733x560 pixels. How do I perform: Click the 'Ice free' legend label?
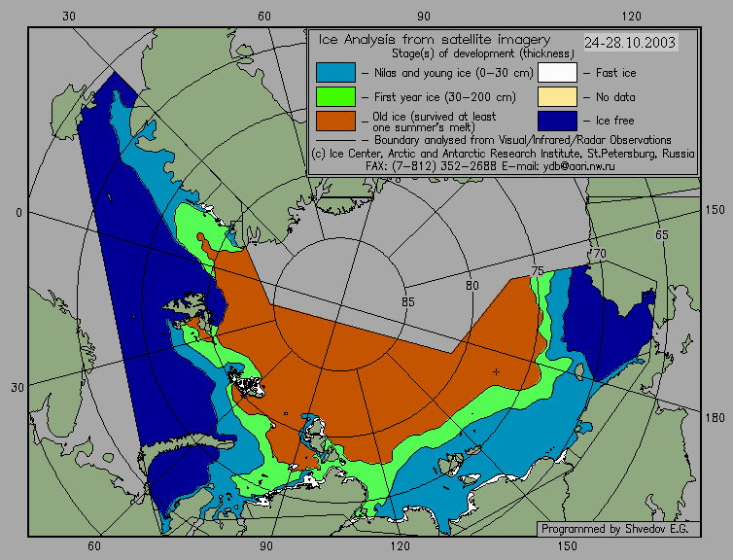click(x=614, y=121)
